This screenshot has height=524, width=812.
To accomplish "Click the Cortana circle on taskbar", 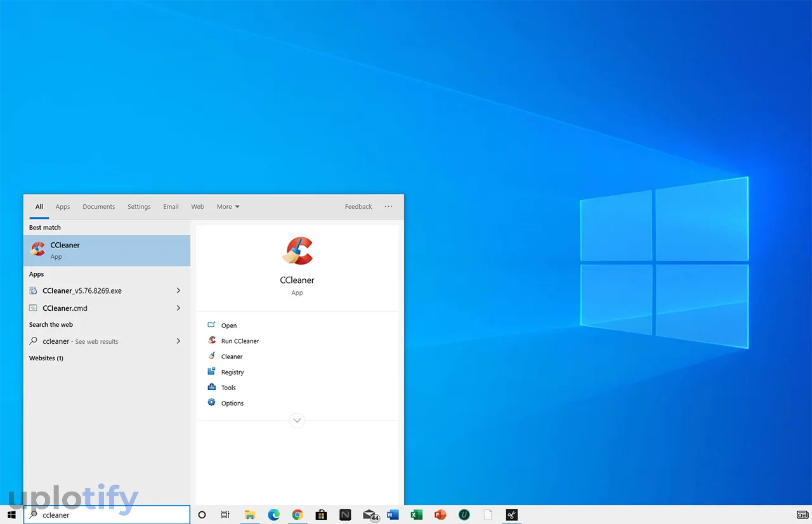I will (202, 514).
